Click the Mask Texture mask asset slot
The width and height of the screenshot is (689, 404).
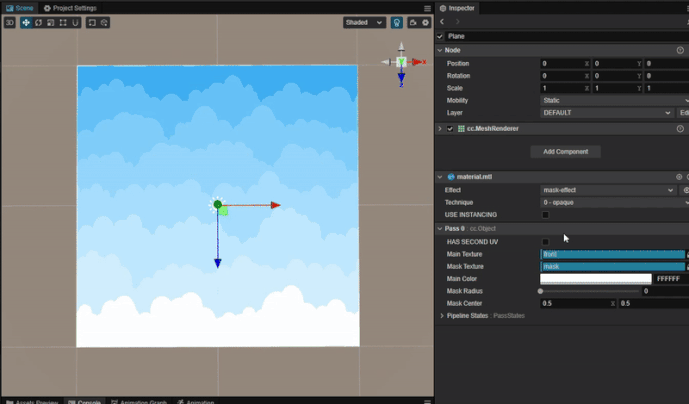tap(613, 266)
